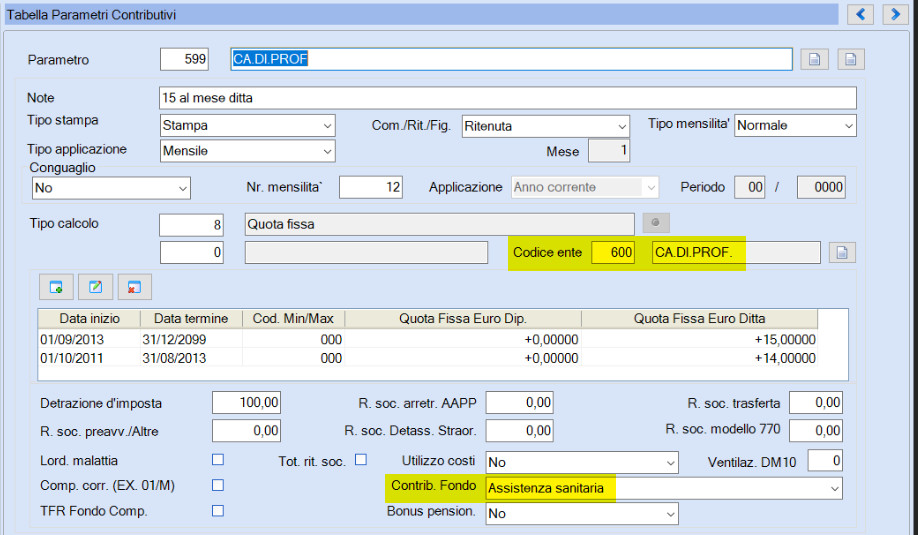Click date 31/08/2013 in table
The width and height of the screenshot is (918, 535).
[x=174, y=358]
